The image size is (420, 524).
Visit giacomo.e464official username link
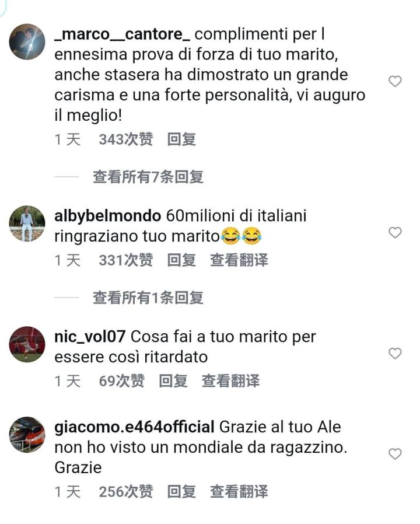click(134, 427)
